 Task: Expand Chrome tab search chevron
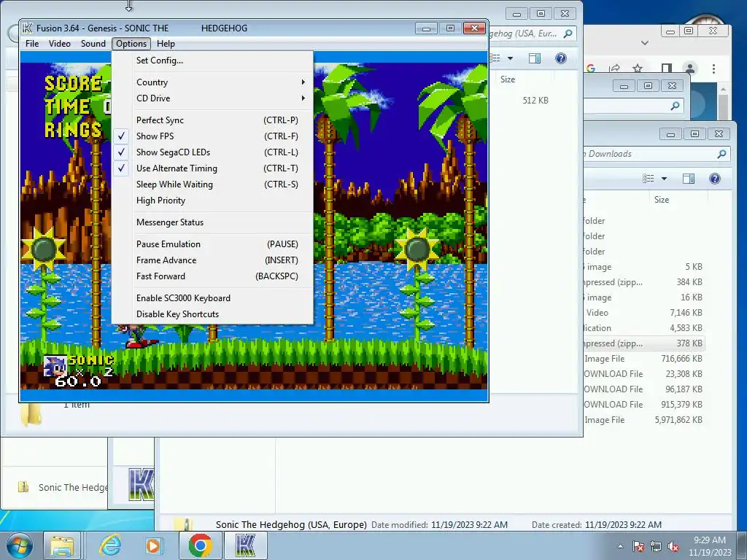click(x=645, y=43)
